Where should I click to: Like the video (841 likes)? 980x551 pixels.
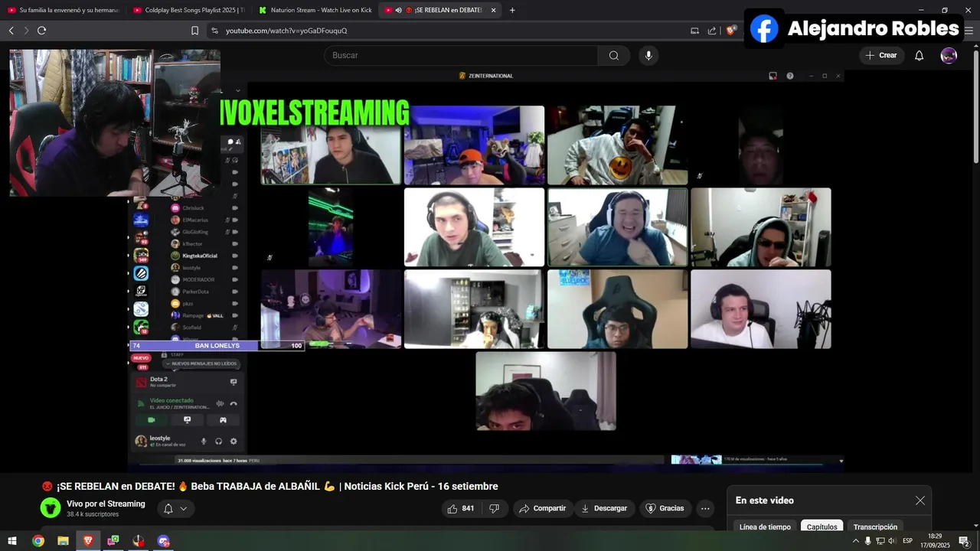click(461, 508)
